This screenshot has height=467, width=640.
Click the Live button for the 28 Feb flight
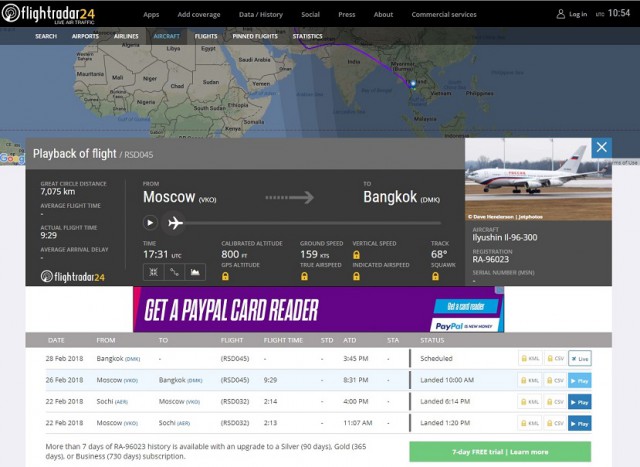click(x=580, y=358)
